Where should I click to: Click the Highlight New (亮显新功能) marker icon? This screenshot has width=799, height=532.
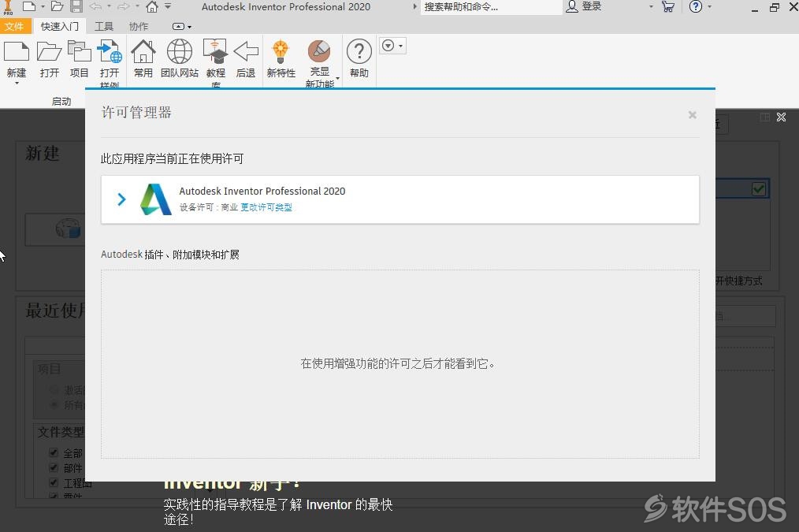pos(319,51)
